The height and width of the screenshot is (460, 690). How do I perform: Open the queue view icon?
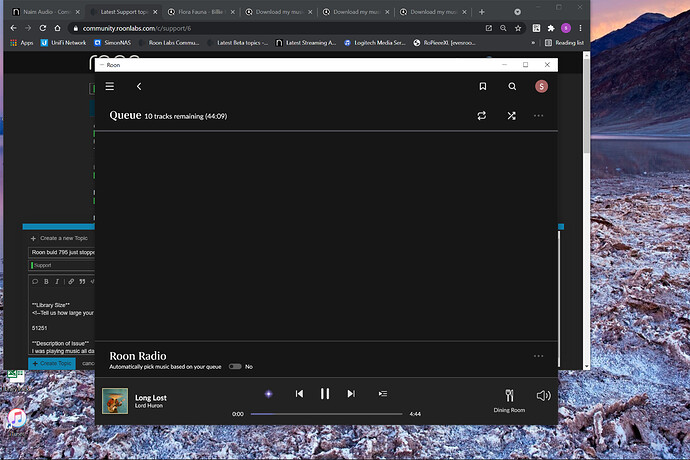(383, 394)
